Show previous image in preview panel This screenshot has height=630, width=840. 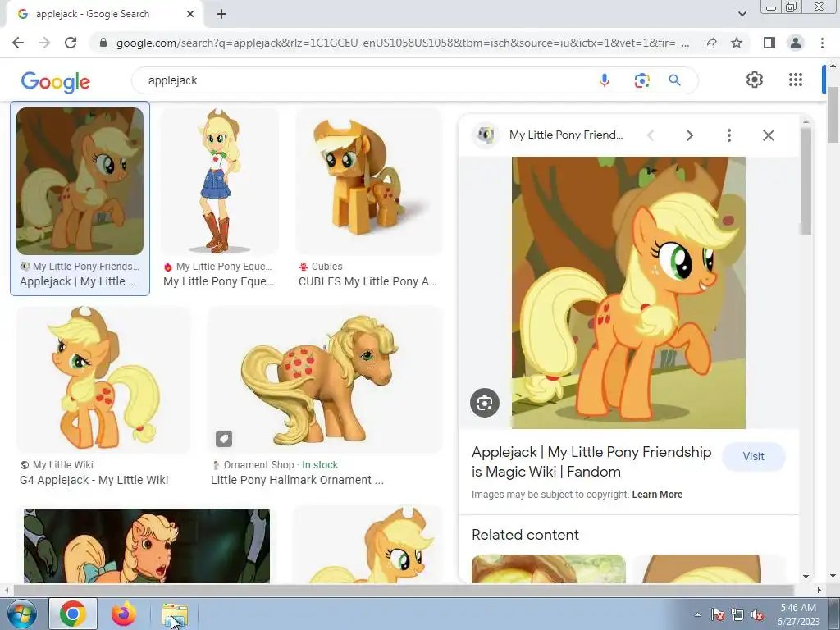[x=651, y=135]
